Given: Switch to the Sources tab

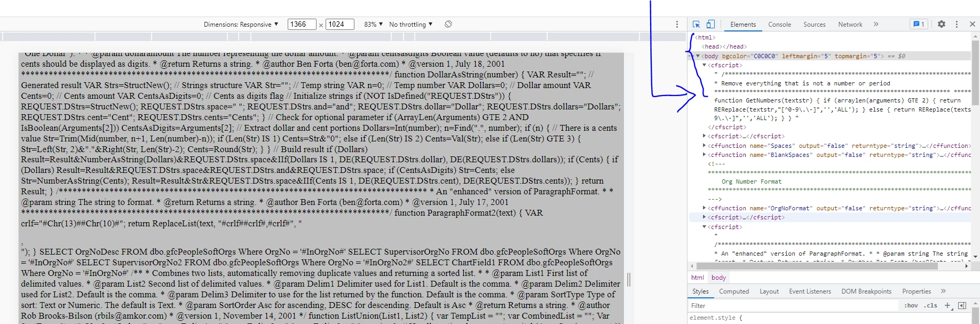Looking at the screenshot, I should pyautogui.click(x=814, y=25).
